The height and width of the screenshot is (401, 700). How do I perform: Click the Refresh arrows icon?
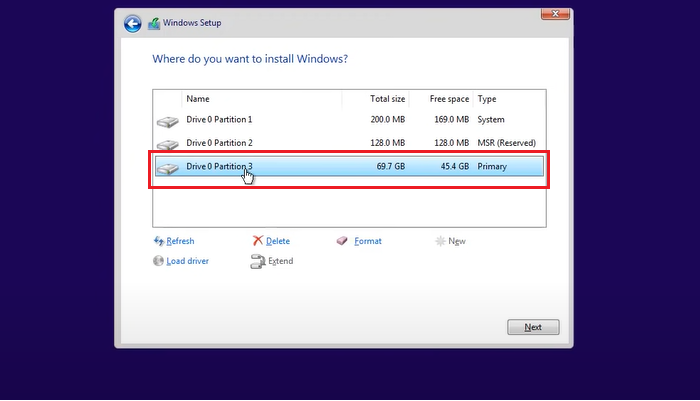tap(158, 241)
